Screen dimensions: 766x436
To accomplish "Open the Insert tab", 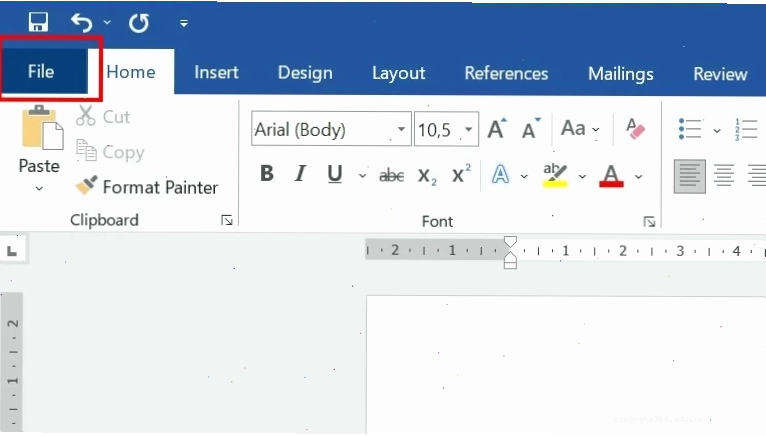I will (x=216, y=72).
